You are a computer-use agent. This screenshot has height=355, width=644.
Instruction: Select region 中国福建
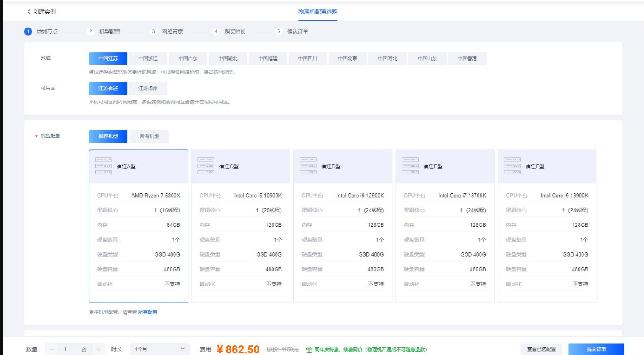[x=268, y=59]
